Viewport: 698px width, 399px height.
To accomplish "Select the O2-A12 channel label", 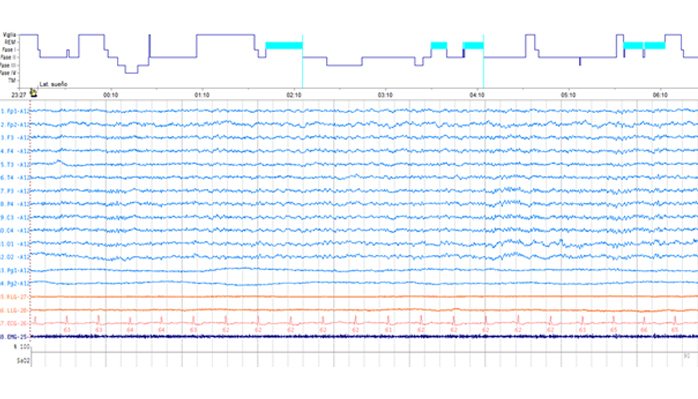I will pos(15,257).
